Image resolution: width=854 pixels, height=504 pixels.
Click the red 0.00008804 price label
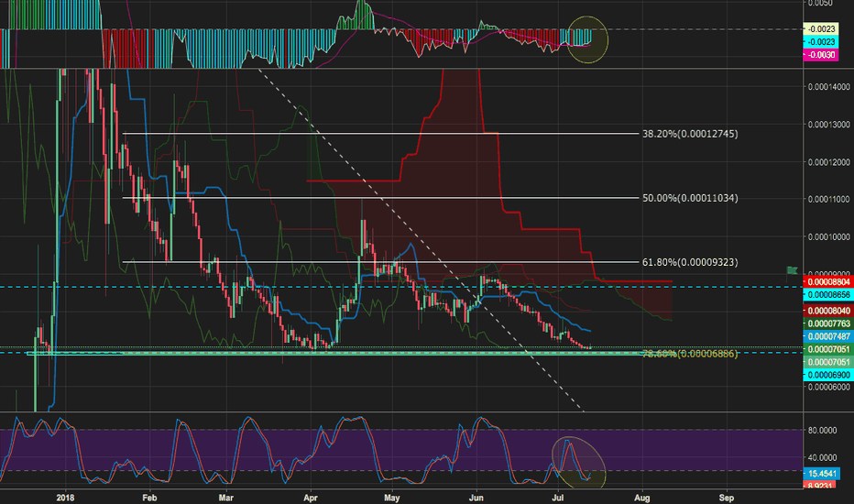[827, 281]
